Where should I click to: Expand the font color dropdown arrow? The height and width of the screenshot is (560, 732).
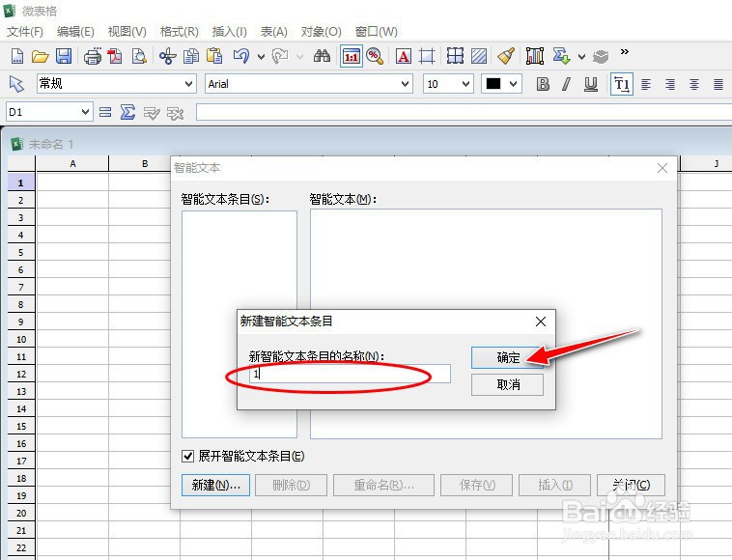click(x=513, y=84)
